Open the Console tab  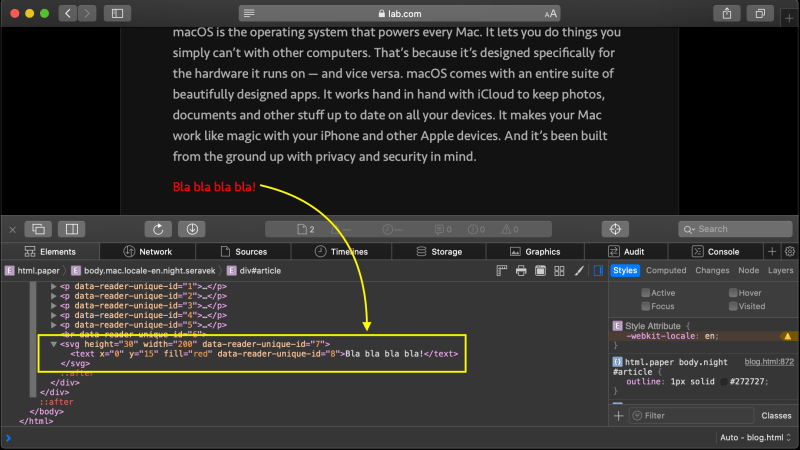coord(715,252)
